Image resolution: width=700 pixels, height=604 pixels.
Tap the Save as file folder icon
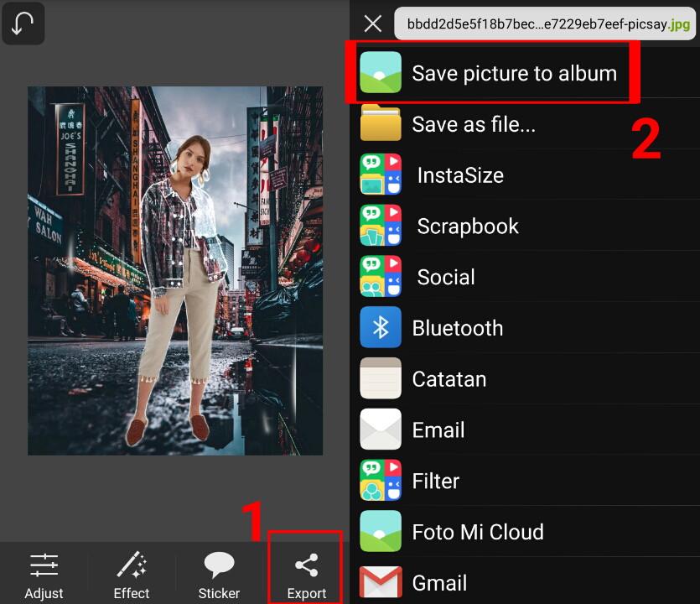coord(381,122)
